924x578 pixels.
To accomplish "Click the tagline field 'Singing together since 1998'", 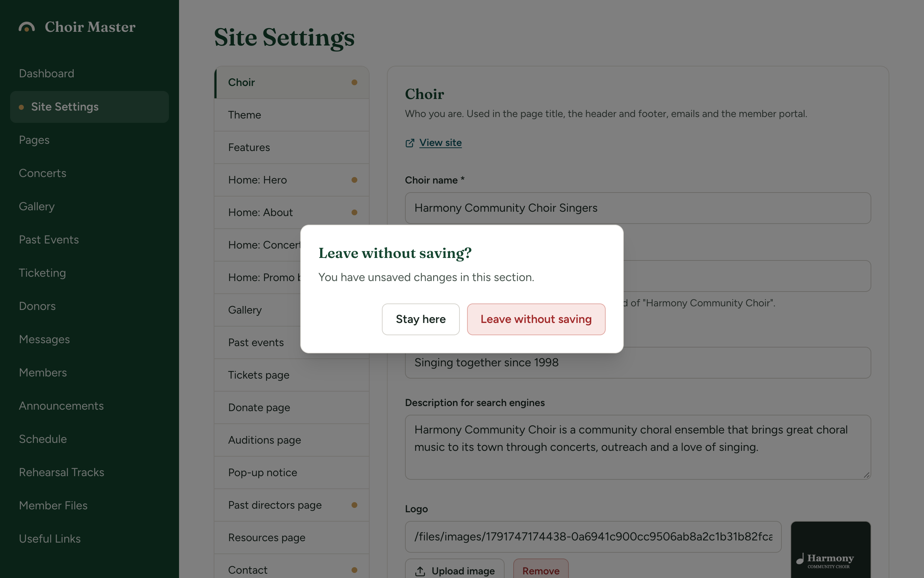I will [x=638, y=362].
